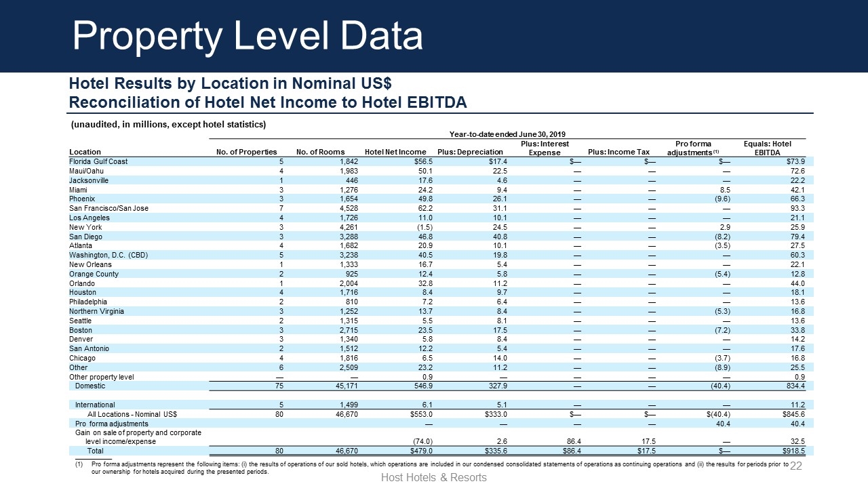Click the '(unaudited, in millions, except hotel statistics)' note
Screen dimensions: 868x488
coord(169,124)
